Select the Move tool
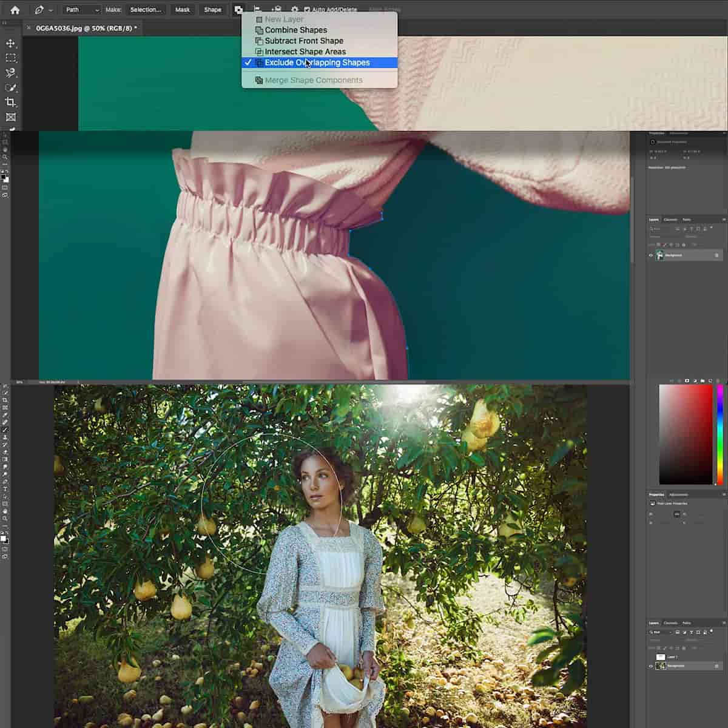Viewport: 728px width, 728px height. (10, 42)
